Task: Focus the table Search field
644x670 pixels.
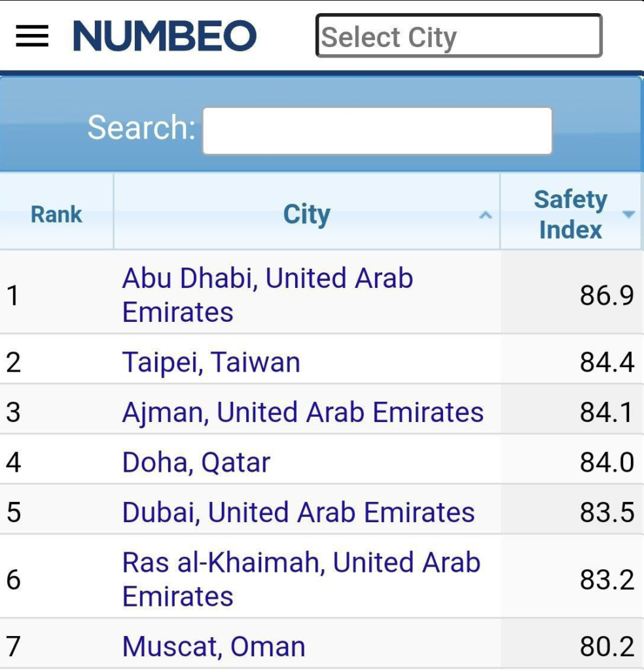Action: click(378, 131)
